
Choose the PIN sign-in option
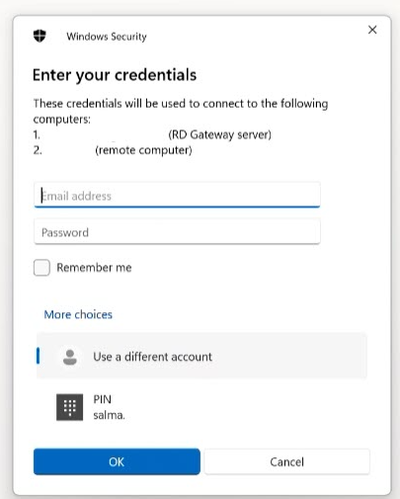(x=201, y=407)
